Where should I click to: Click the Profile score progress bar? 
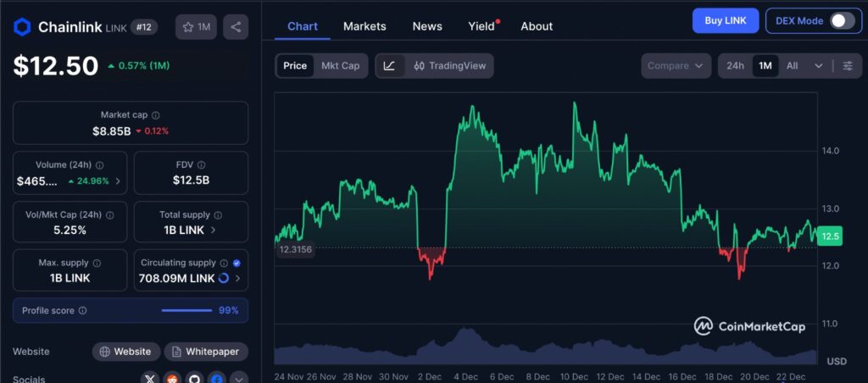tap(186, 310)
